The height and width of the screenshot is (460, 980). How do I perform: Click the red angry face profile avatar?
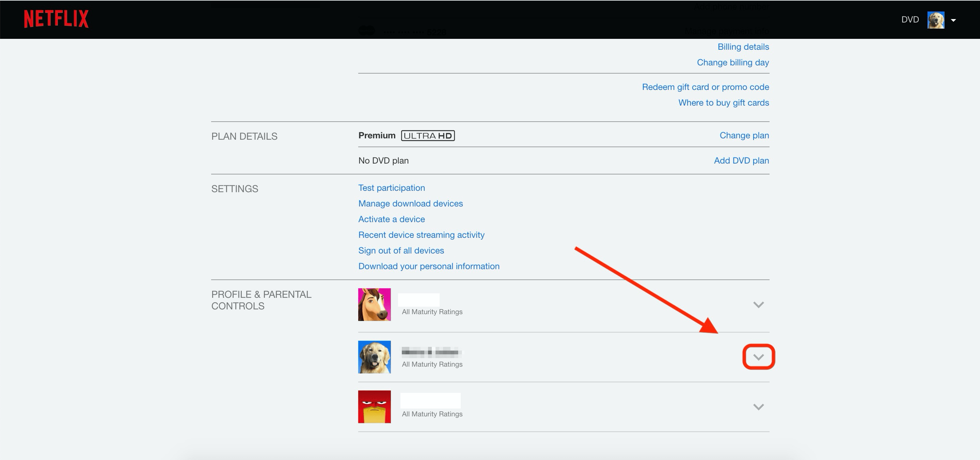374,406
